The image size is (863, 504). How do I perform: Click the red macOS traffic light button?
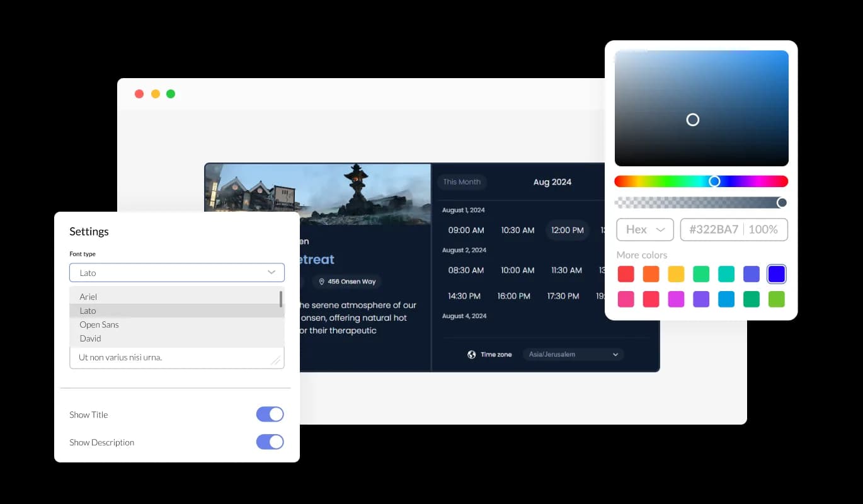coord(139,93)
